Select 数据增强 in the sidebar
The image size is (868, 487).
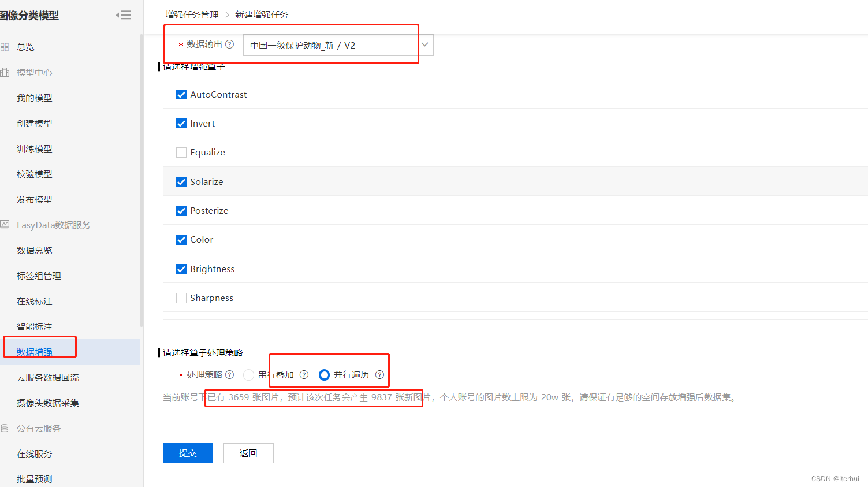coord(35,352)
